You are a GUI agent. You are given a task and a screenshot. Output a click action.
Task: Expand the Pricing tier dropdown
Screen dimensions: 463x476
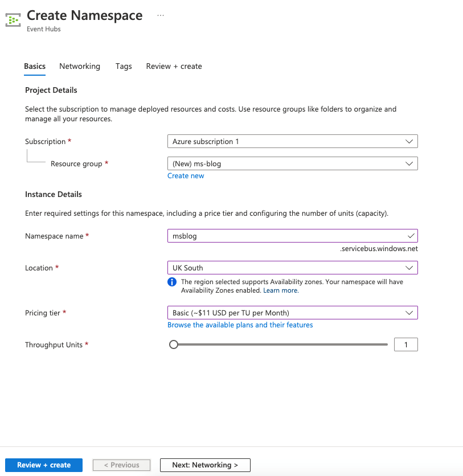pos(293,313)
